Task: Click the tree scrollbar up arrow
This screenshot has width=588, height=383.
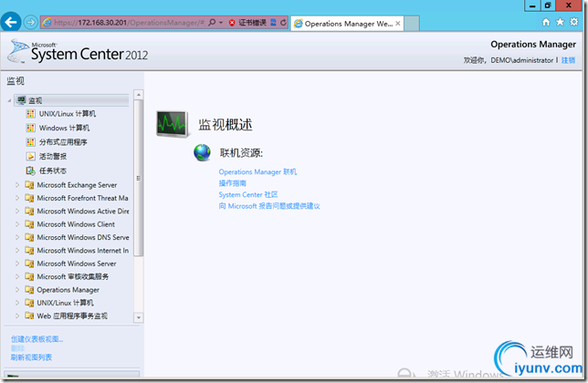Action: (x=139, y=94)
